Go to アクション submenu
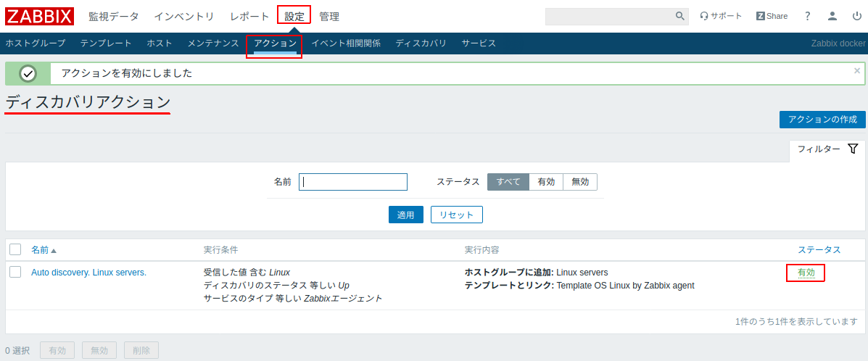This screenshot has width=868, height=361. [275, 43]
